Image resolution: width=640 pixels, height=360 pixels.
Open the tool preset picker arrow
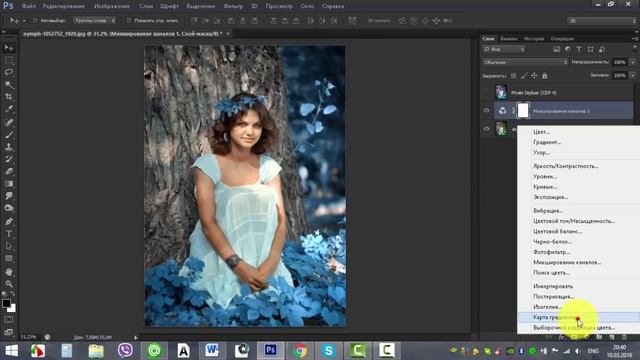click(x=24, y=20)
